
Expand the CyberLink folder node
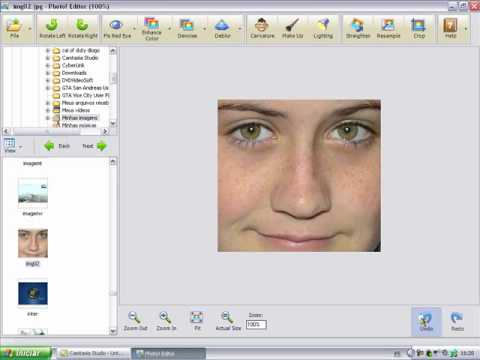[48, 65]
